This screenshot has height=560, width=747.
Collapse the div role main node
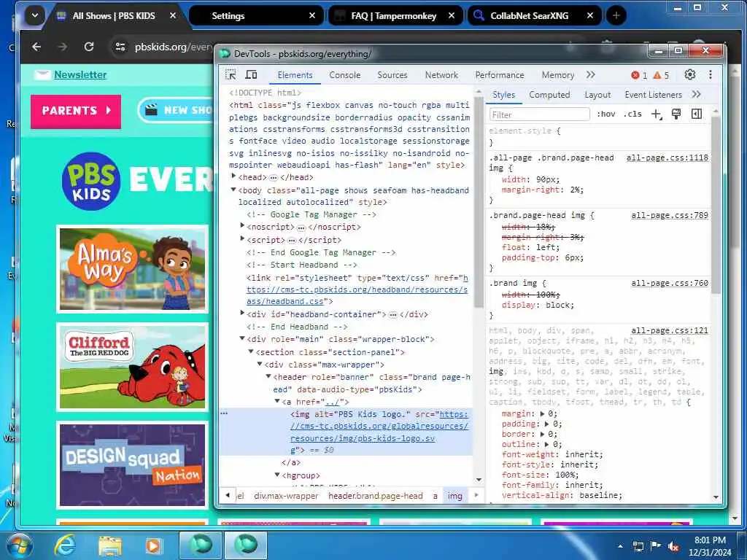click(x=242, y=338)
